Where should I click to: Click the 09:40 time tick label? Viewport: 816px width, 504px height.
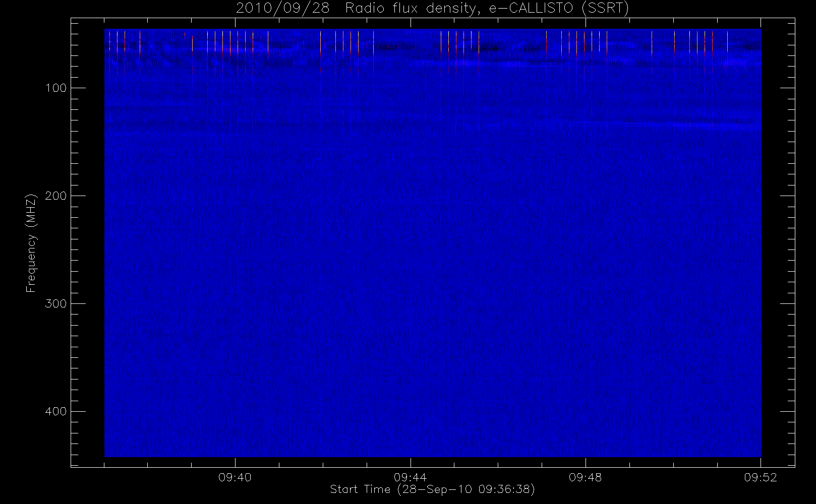[235, 477]
